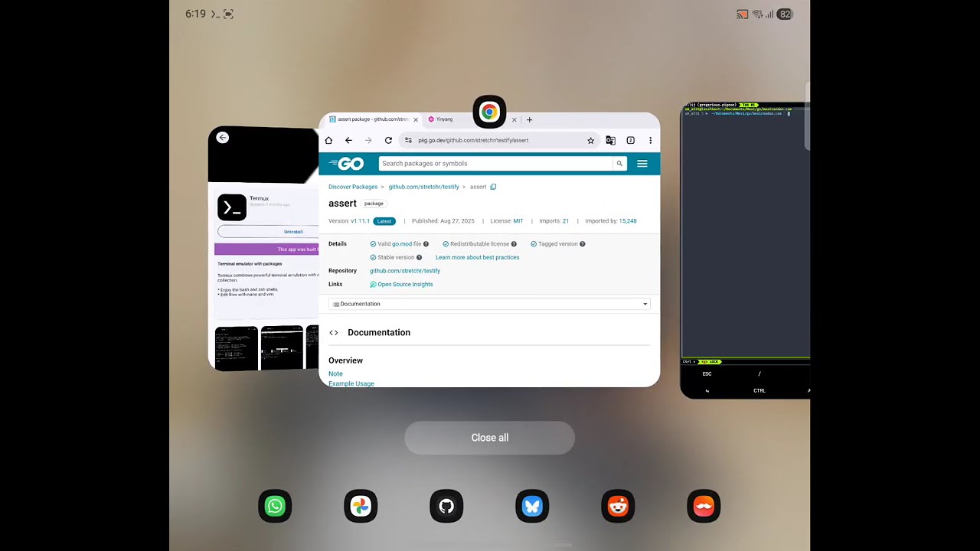Open the Open Source Insights link
This screenshot has height=551, width=980.
pyautogui.click(x=404, y=284)
